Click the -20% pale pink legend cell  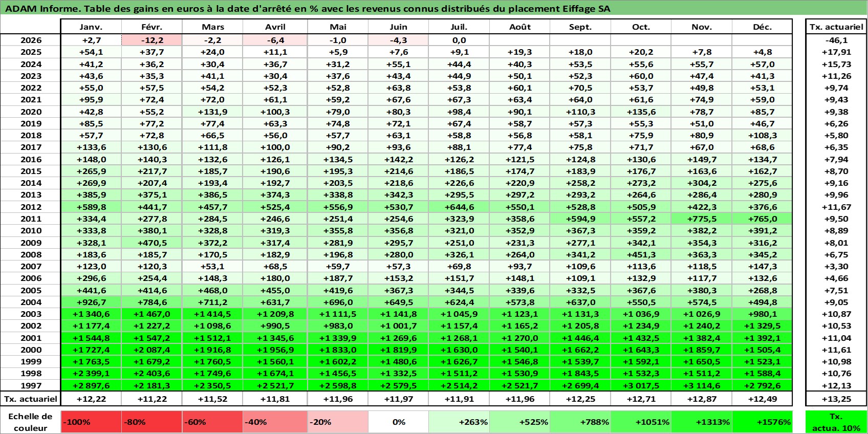tap(338, 422)
